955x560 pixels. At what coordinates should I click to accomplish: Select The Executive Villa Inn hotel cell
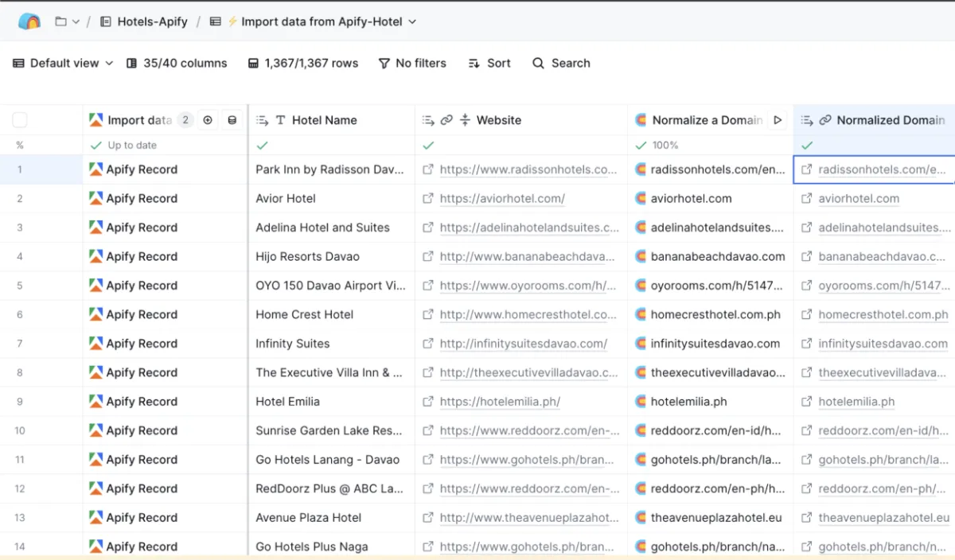tap(332, 372)
